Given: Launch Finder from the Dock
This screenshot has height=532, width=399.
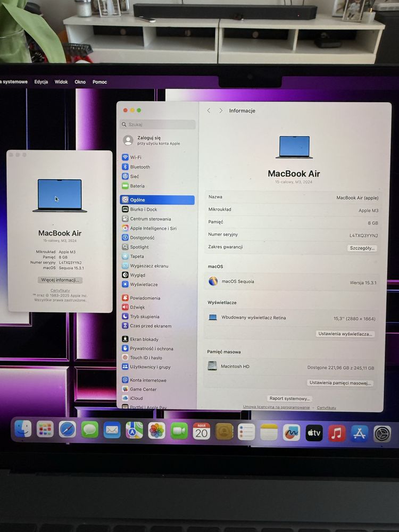Looking at the screenshot, I should click(x=23, y=429).
